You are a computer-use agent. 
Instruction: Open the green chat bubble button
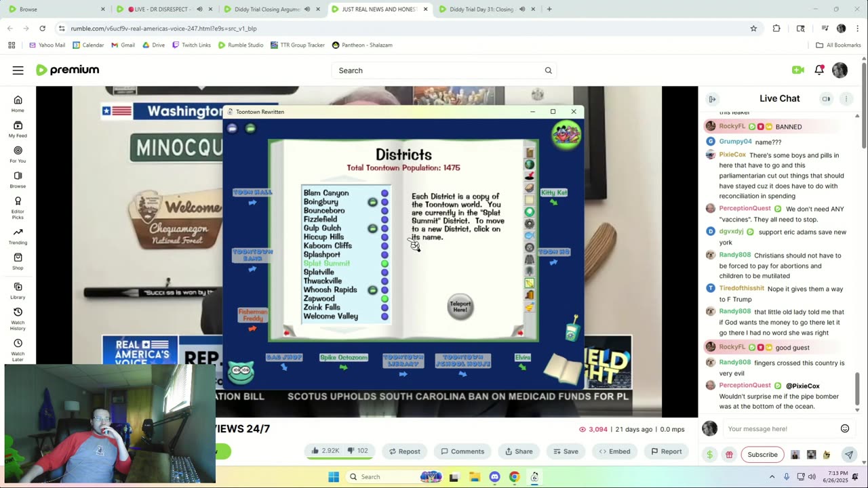[250, 128]
